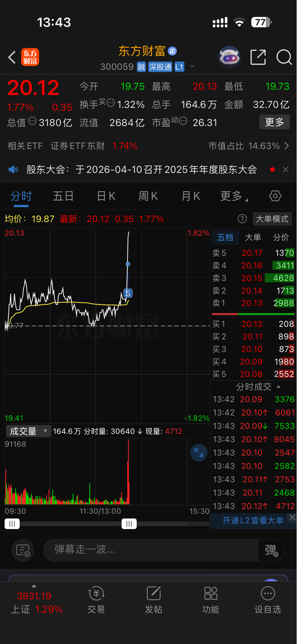Image resolution: width=297 pixels, height=644 pixels.
Task: Tap the fullscreen expand chart icon
Action: click(x=199, y=453)
